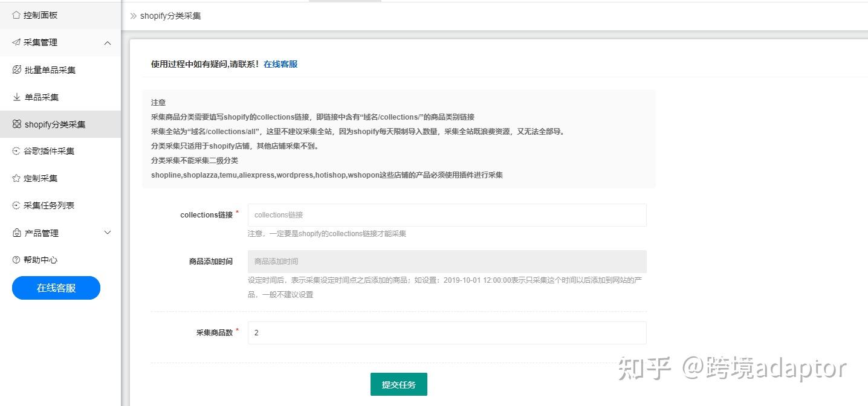The width and height of the screenshot is (868, 406).
Task: Click the 采集商品数 field showing 2
Action: click(x=447, y=332)
